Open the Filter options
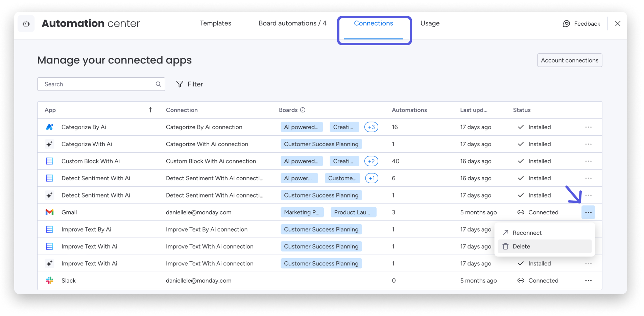Screen dimensions: 644x316 (189, 84)
